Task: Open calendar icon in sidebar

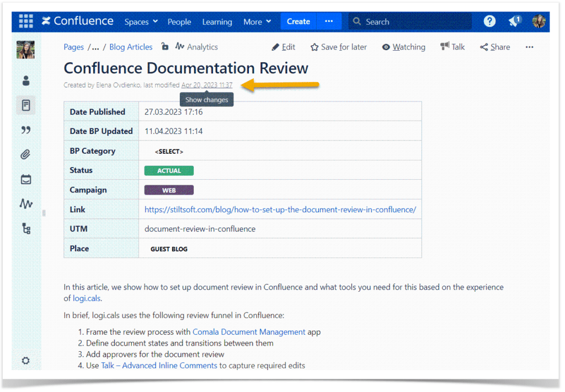Action: pos(25,179)
